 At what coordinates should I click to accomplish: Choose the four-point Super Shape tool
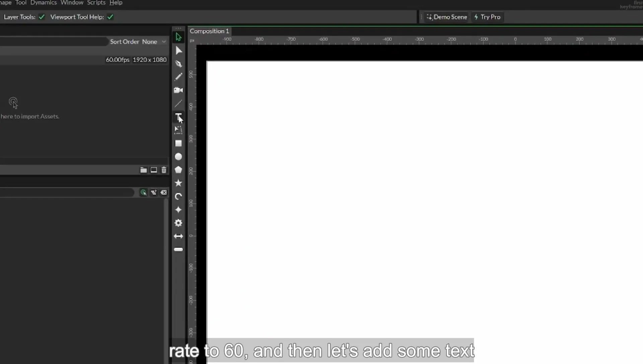[x=178, y=210]
